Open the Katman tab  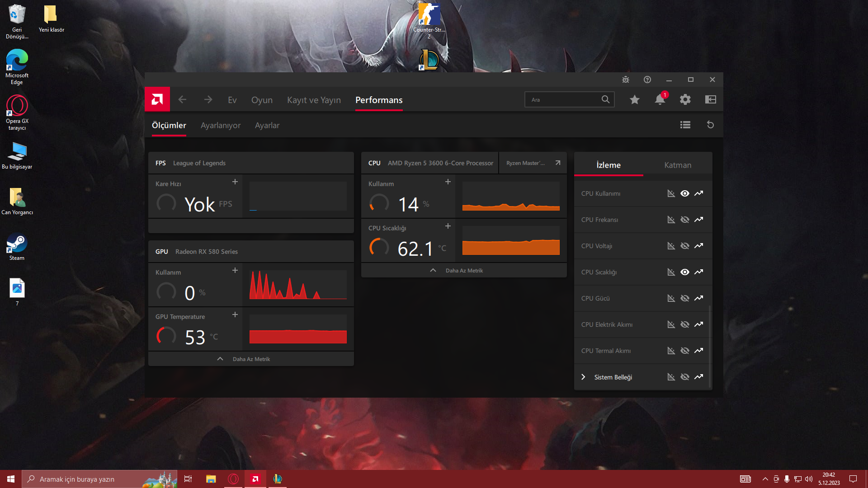click(x=677, y=165)
